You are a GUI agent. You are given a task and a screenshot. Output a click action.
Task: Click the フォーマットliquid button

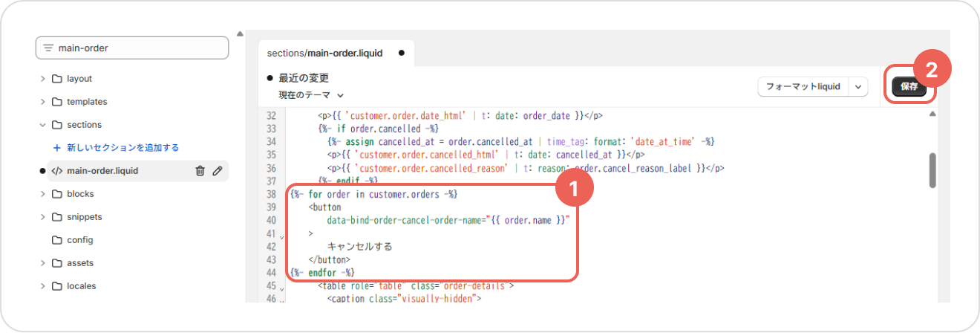click(x=803, y=87)
